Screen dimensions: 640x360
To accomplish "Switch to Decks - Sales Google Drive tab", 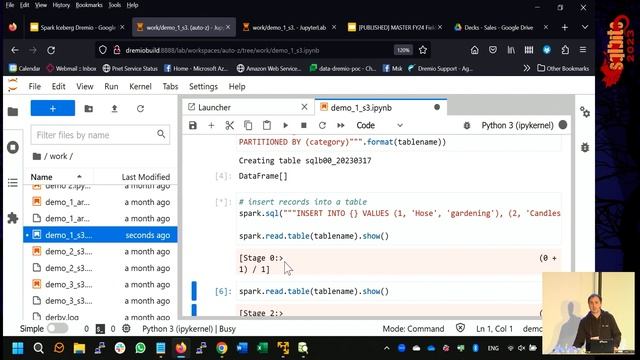I will [499, 27].
